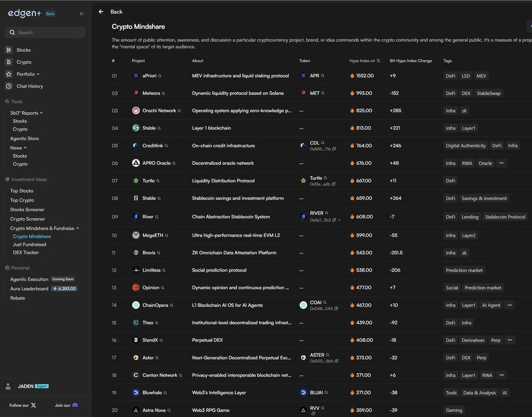
Task: Expand the Portfolio dropdown chevron
Action: (38, 74)
